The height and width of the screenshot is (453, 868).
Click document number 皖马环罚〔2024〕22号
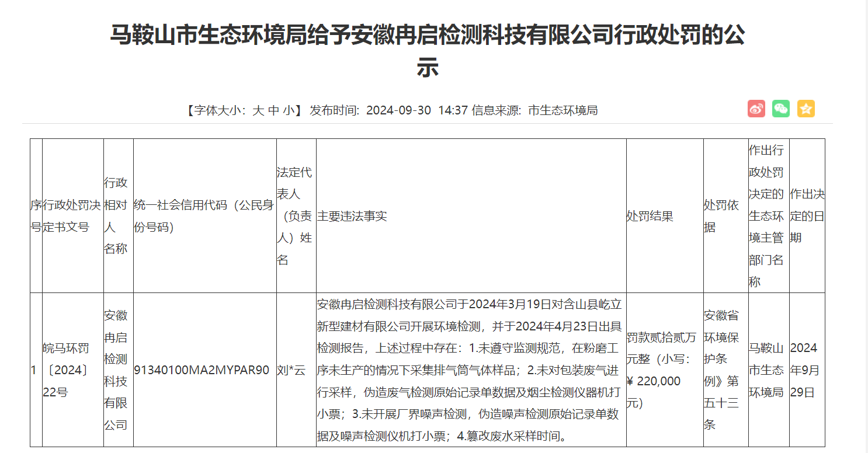pyautogui.click(x=73, y=370)
